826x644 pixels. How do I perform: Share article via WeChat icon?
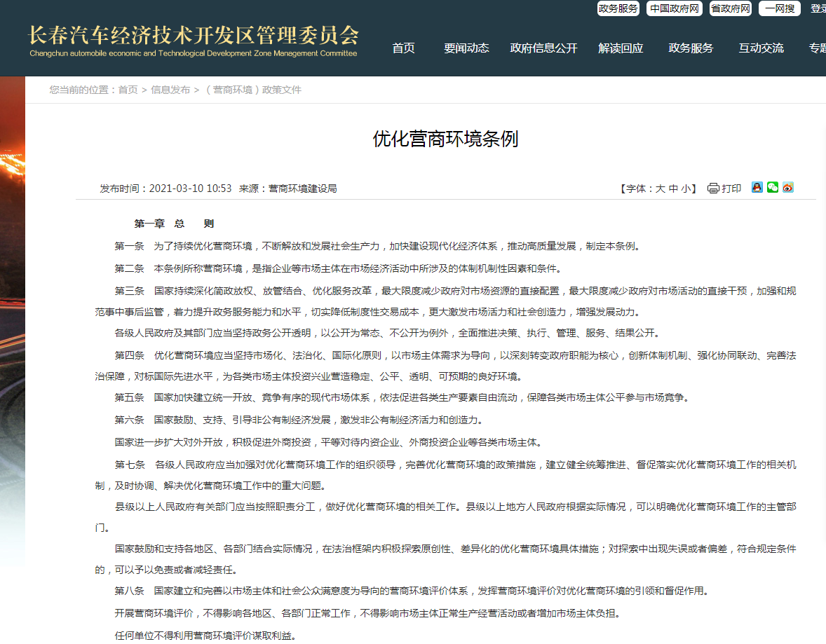[772, 187]
